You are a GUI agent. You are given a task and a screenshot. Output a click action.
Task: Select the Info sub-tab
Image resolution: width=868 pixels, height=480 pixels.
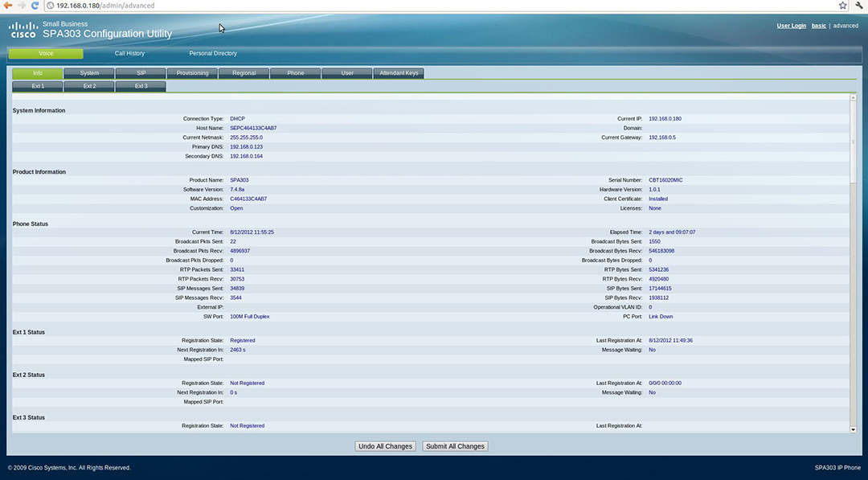tap(38, 73)
